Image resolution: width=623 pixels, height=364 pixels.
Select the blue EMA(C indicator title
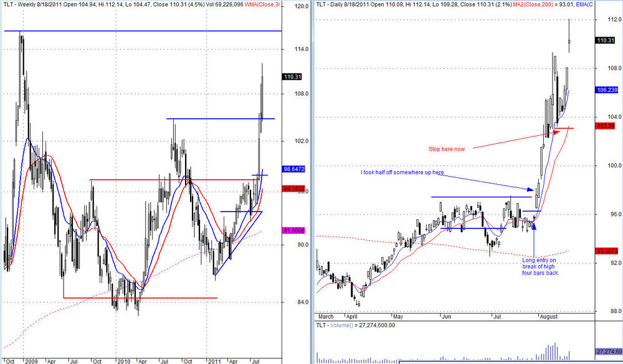click(584, 4)
